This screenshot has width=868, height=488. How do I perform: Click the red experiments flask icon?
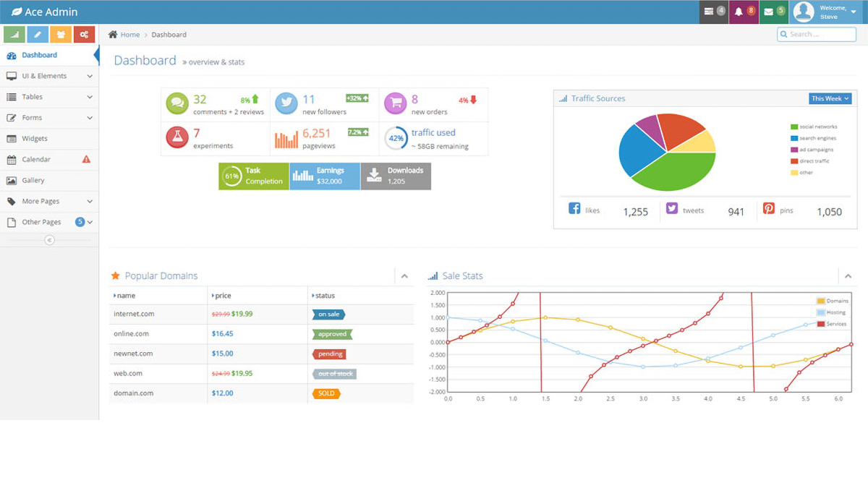tap(177, 137)
